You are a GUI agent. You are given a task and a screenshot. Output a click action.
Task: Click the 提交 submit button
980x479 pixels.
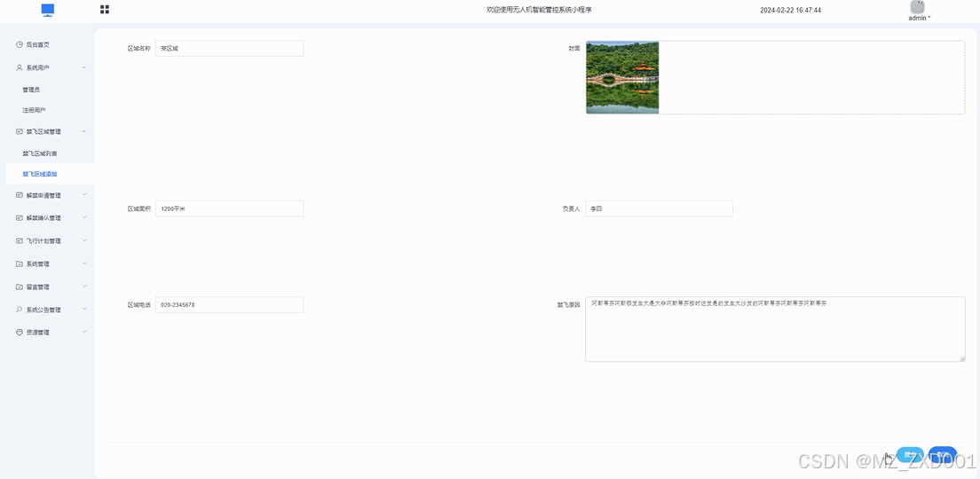(x=910, y=455)
